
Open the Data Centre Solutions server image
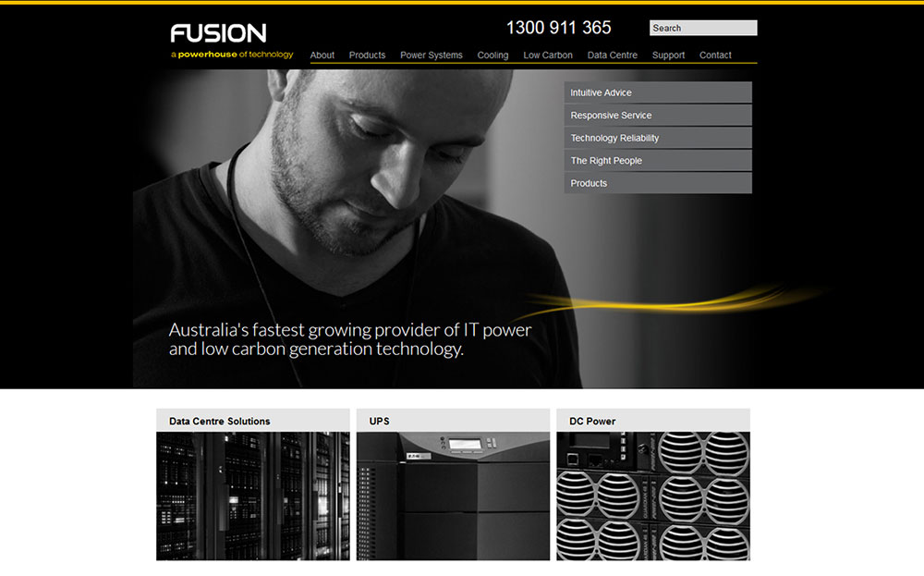(252, 496)
